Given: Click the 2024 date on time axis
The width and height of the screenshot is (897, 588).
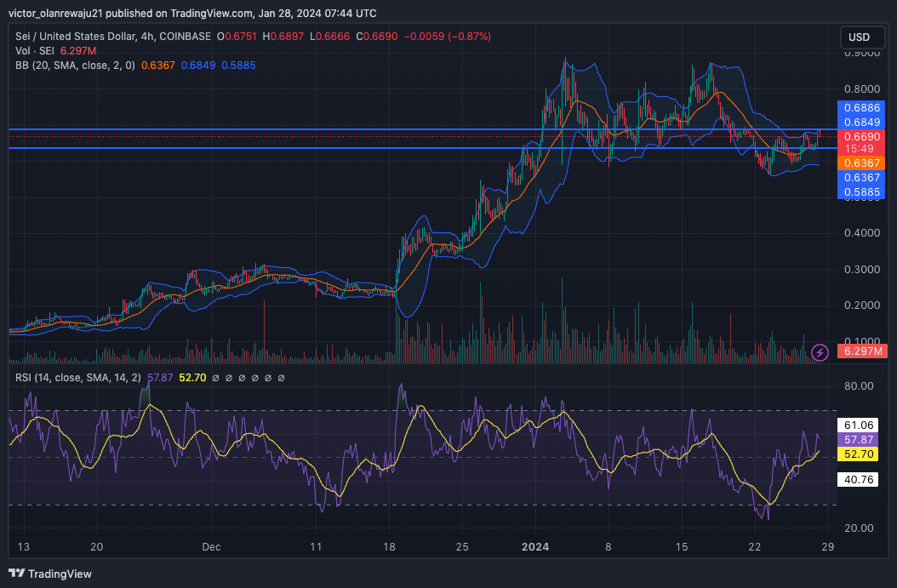Looking at the screenshot, I should [x=535, y=547].
